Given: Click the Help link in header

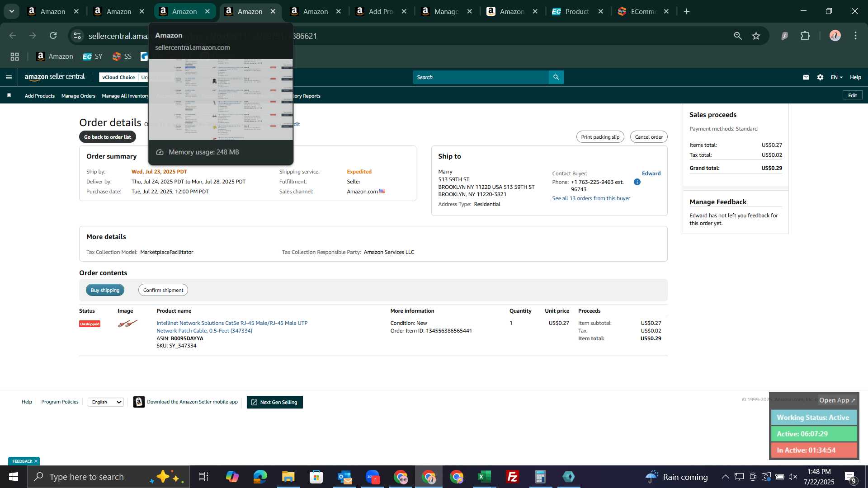Looking at the screenshot, I should point(855,77).
